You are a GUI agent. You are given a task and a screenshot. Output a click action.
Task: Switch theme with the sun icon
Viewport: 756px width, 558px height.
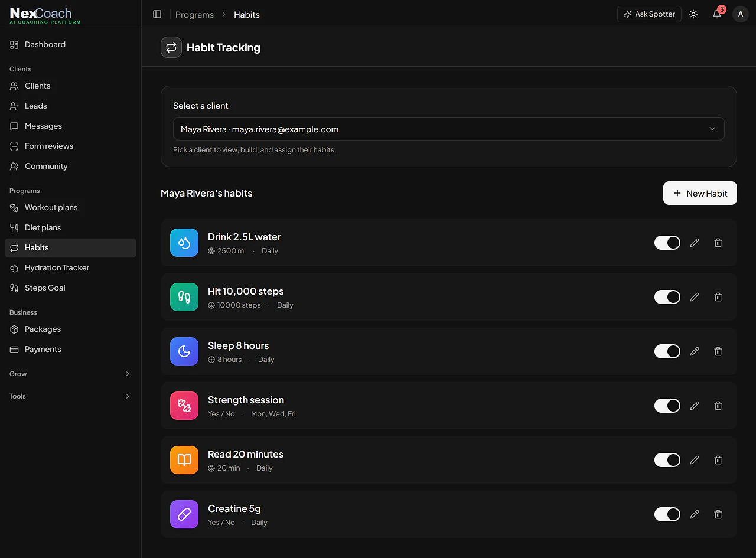693,14
